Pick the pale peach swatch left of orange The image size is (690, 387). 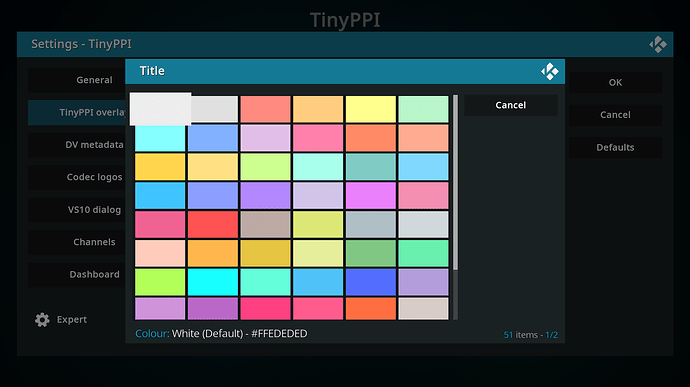click(160, 253)
